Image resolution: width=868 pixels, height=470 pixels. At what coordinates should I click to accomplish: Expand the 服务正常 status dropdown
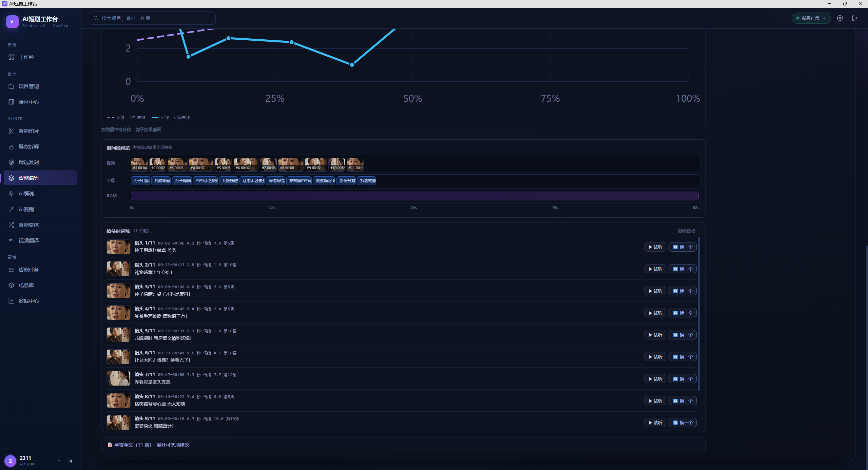pos(811,18)
